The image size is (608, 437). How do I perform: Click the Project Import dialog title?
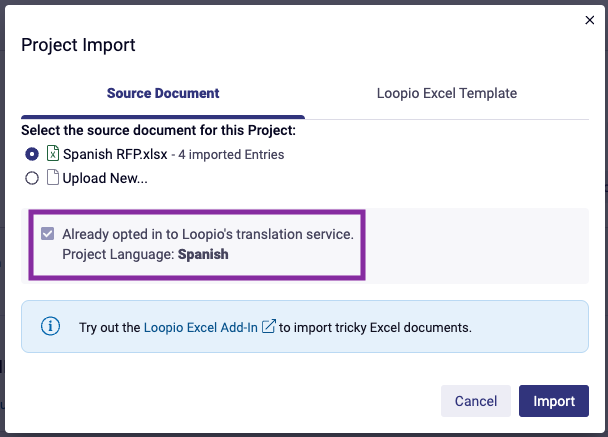click(78, 45)
